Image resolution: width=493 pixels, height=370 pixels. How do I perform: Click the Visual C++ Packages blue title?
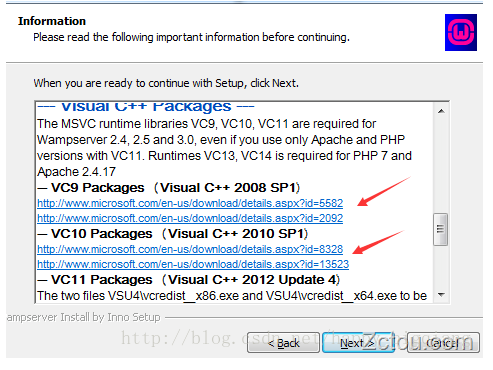[x=146, y=107]
